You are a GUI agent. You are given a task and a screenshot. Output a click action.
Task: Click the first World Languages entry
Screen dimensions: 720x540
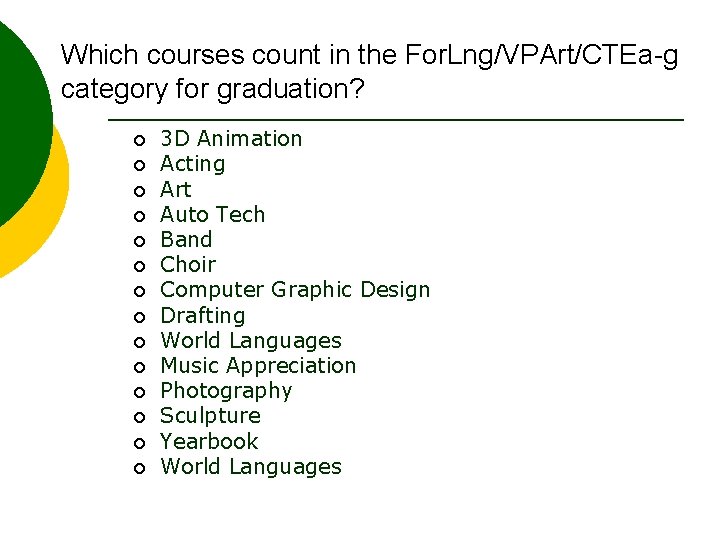(251, 340)
